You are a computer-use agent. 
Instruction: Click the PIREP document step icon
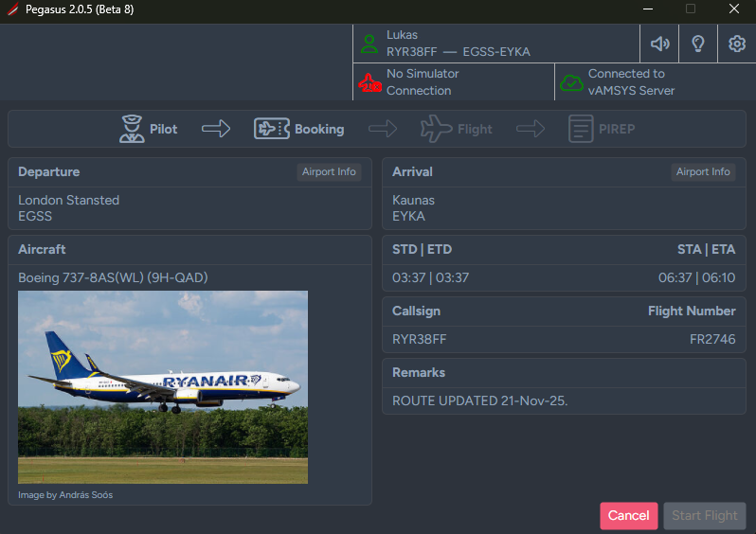pyautogui.click(x=580, y=129)
